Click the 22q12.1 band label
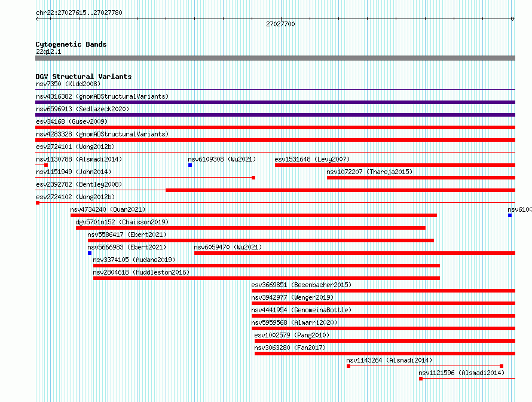Viewport: 532px width, 402px height. pyautogui.click(x=48, y=51)
